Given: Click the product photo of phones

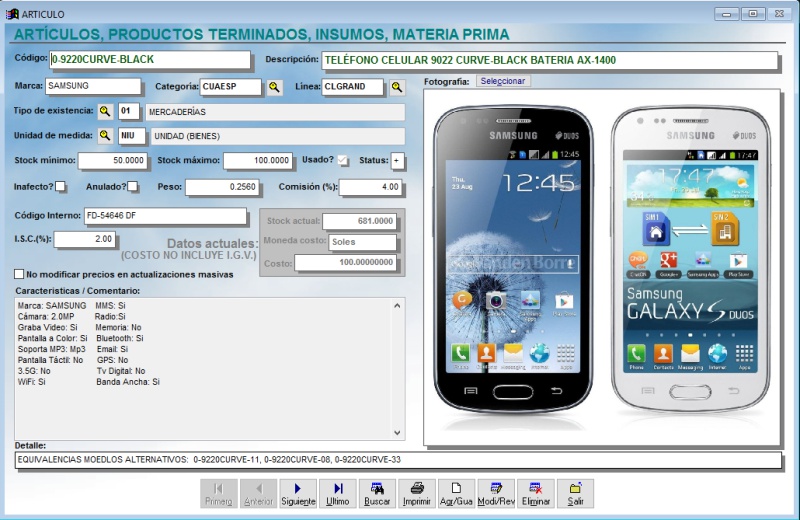Looking at the screenshot, I should point(602,267).
